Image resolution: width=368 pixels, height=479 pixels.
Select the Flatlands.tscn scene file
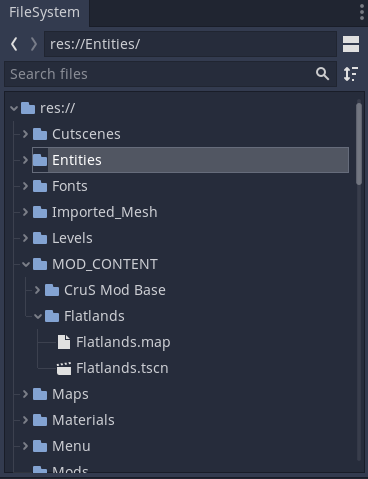122,368
